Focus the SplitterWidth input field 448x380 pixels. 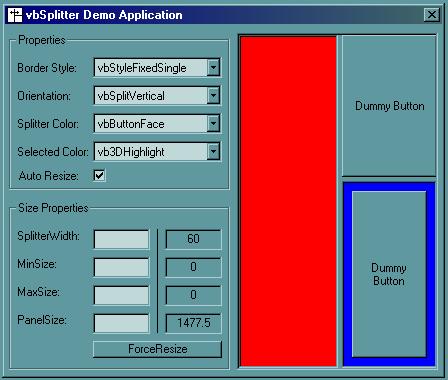[x=121, y=239]
